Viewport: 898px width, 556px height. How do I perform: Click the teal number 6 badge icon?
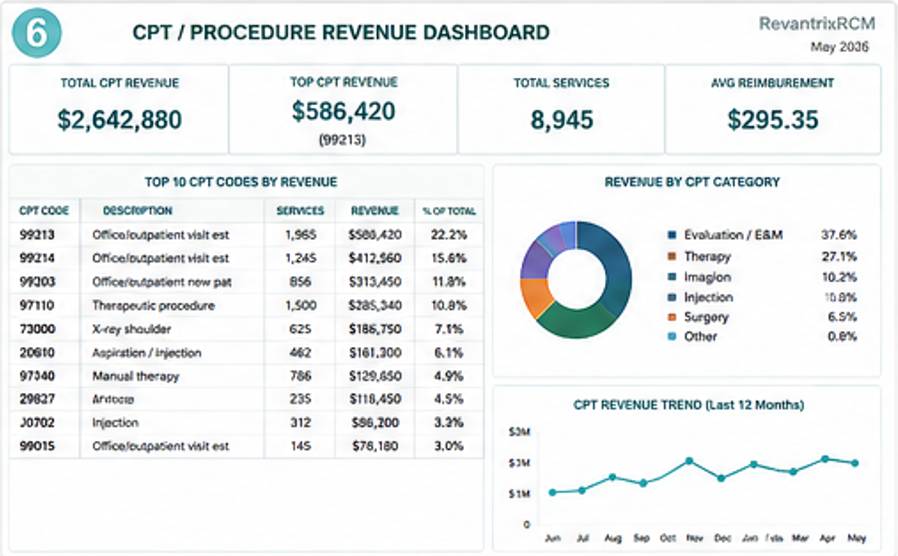(x=36, y=33)
